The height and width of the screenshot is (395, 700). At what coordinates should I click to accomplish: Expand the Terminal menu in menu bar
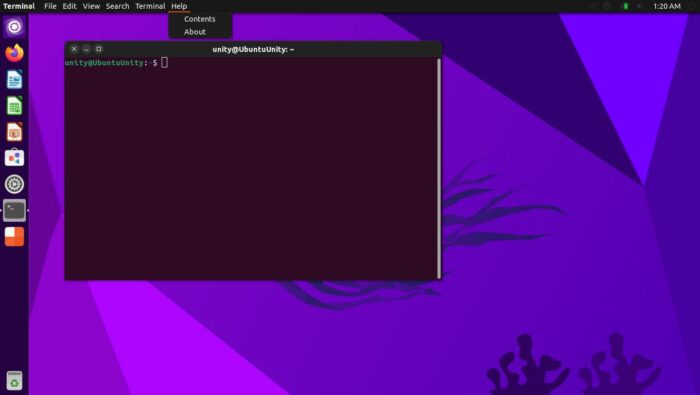click(x=150, y=6)
